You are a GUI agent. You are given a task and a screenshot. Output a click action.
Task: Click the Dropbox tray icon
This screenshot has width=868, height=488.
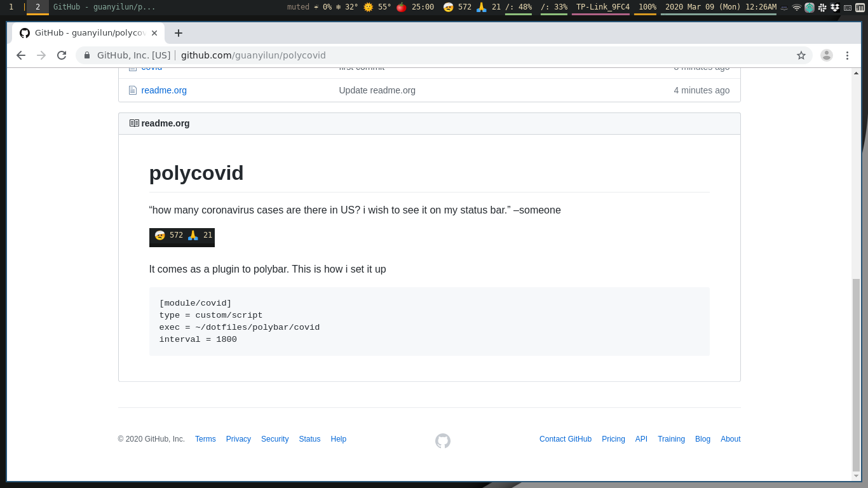coord(835,8)
